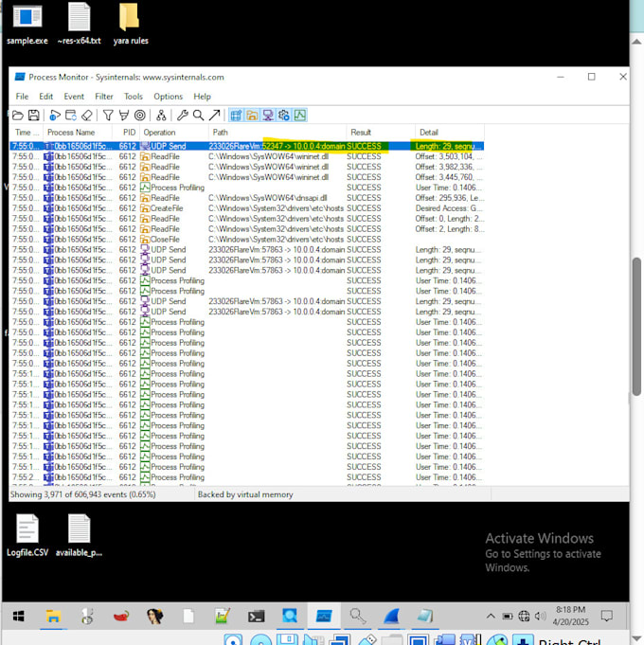Select the hosts ReadFile row with Offset: 0
The width and height of the screenshot is (644, 645).
point(247,219)
